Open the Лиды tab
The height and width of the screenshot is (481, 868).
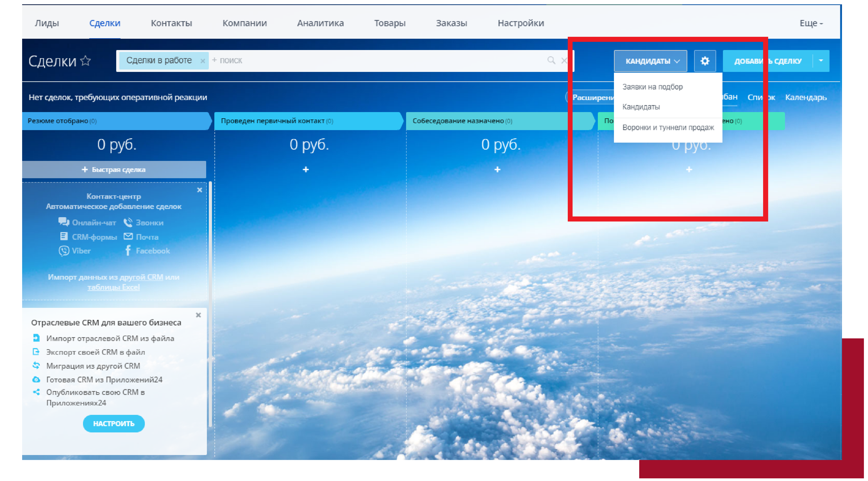pos(47,23)
